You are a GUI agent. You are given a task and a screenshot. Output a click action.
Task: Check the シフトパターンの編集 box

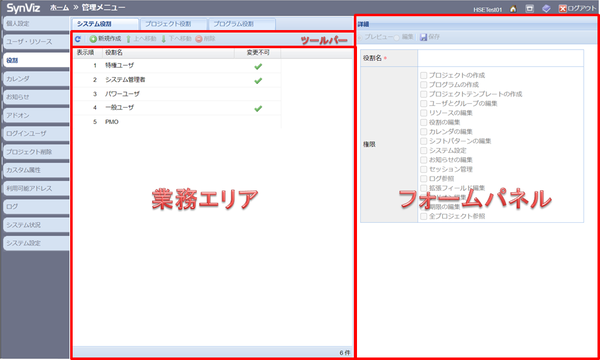[x=424, y=141]
